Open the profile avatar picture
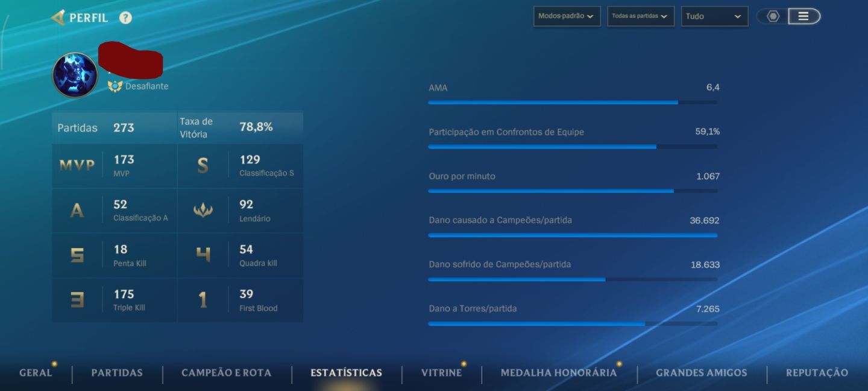Screen dimensions: 868x391 tap(75, 75)
